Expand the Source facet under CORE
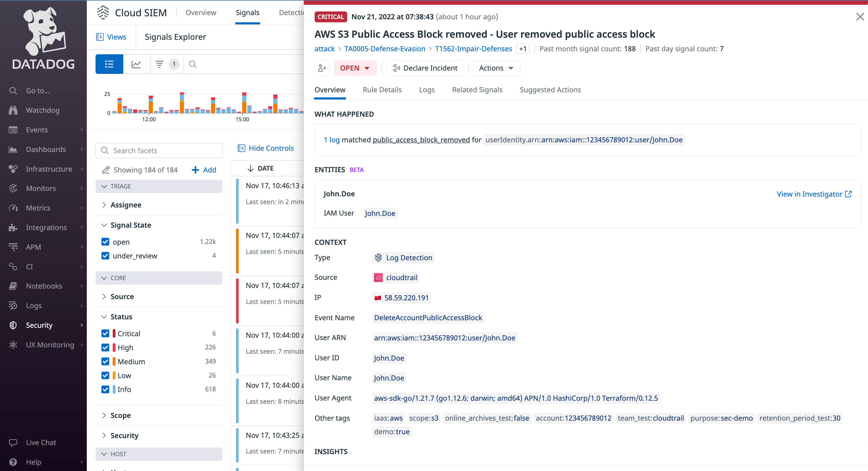 point(104,296)
